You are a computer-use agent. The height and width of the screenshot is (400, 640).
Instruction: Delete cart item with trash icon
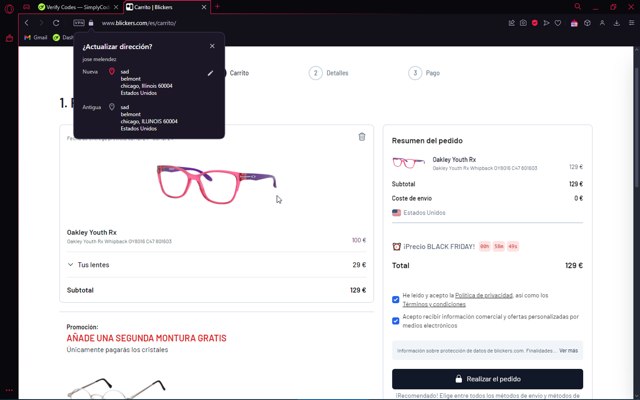[362, 137]
